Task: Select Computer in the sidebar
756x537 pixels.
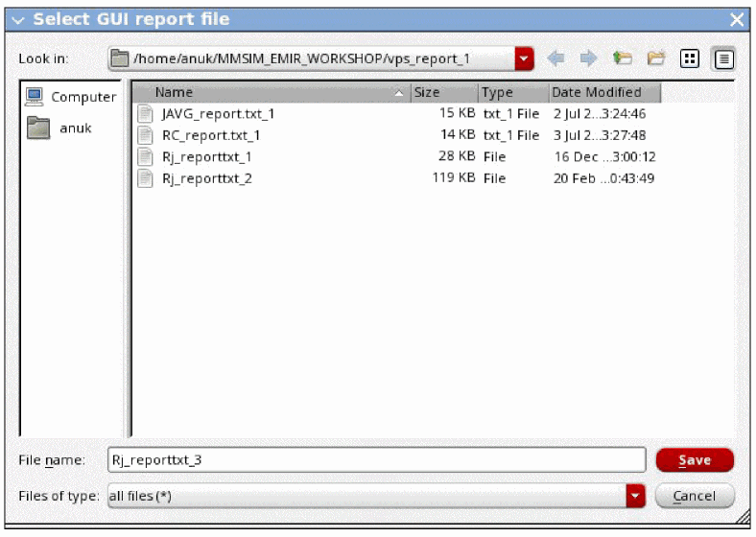Action: tap(71, 97)
